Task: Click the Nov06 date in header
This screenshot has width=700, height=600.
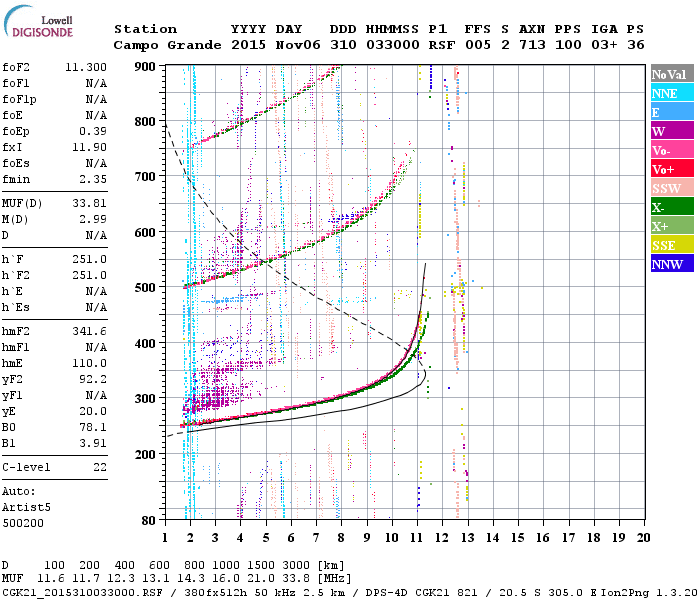Action: (298, 45)
